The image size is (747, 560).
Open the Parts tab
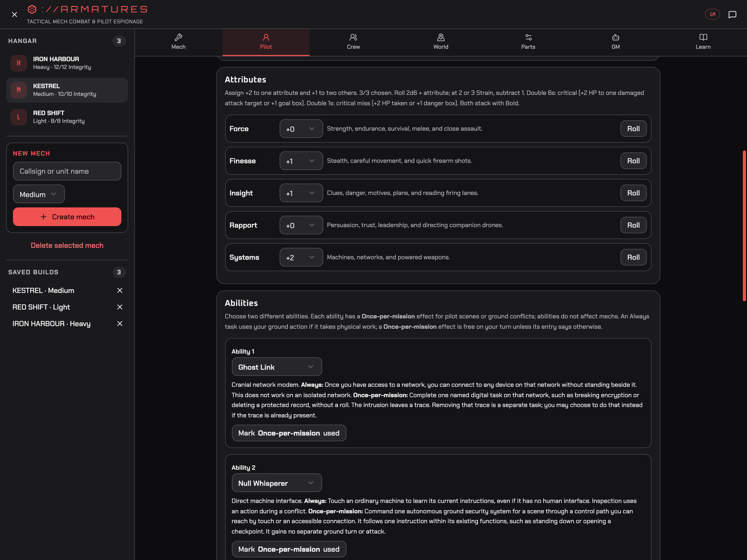click(528, 42)
